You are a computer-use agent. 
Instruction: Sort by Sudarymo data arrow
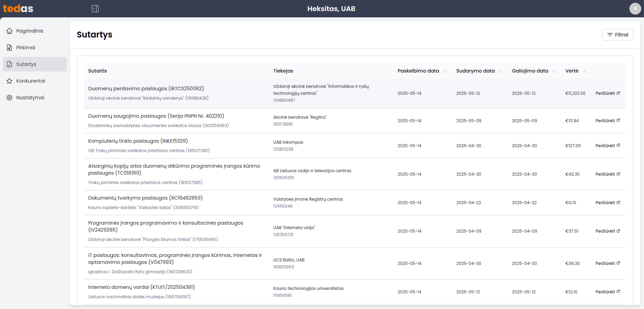pyautogui.click(x=501, y=71)
